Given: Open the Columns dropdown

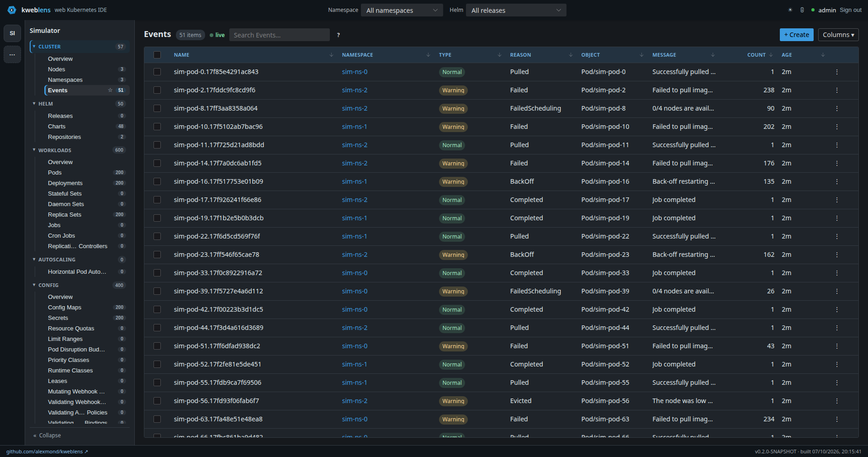Looking at the screenshot, I should (x=838, y=35).
